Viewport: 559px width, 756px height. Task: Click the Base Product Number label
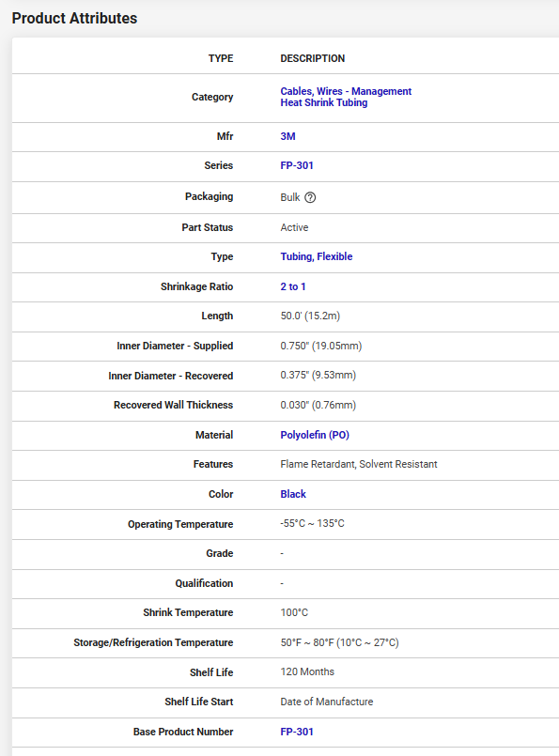coord(183,732)
